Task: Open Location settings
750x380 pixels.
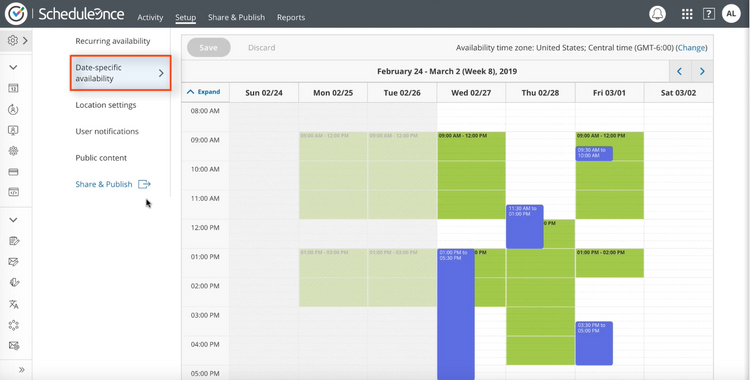Action: tap(106, 105)
